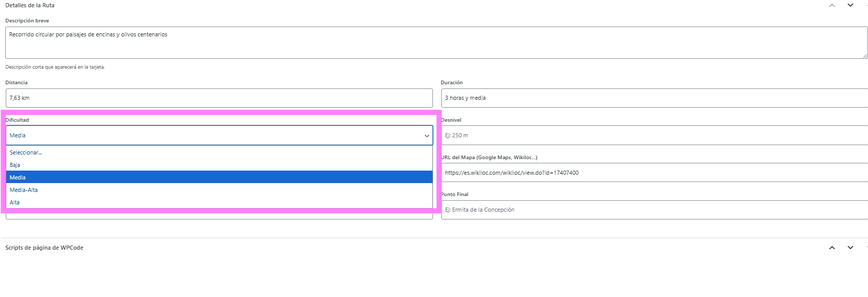The height and width of the screenshot is (297, 868).
Task: Move the WPCode scripts panel down
Action: (x=850, y=248)
